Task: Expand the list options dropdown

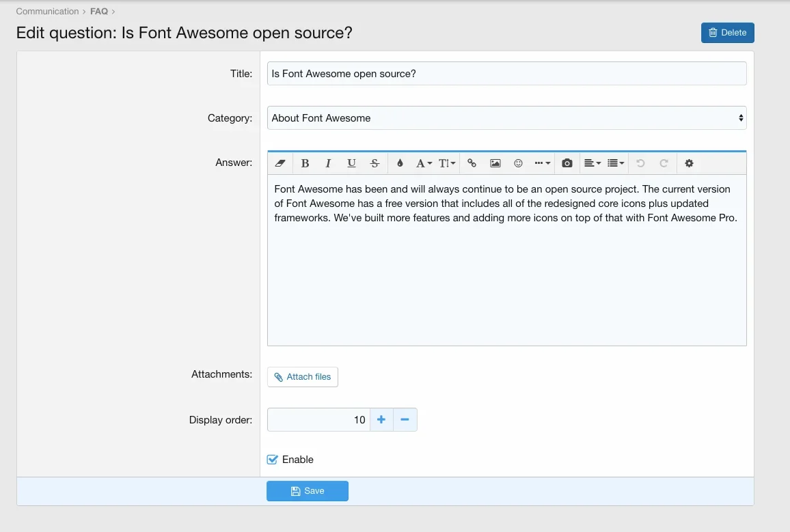Action: pyautogui.click(x=615, y=163)
